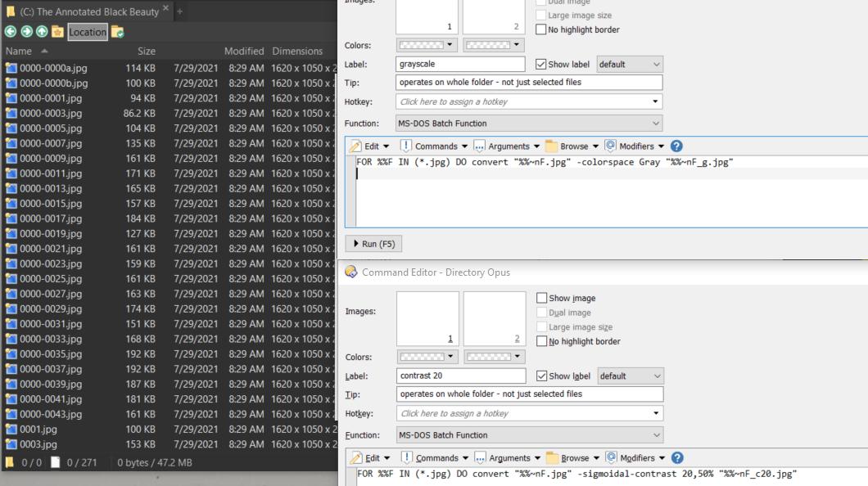Open first color swatch in lower editor

426,357
